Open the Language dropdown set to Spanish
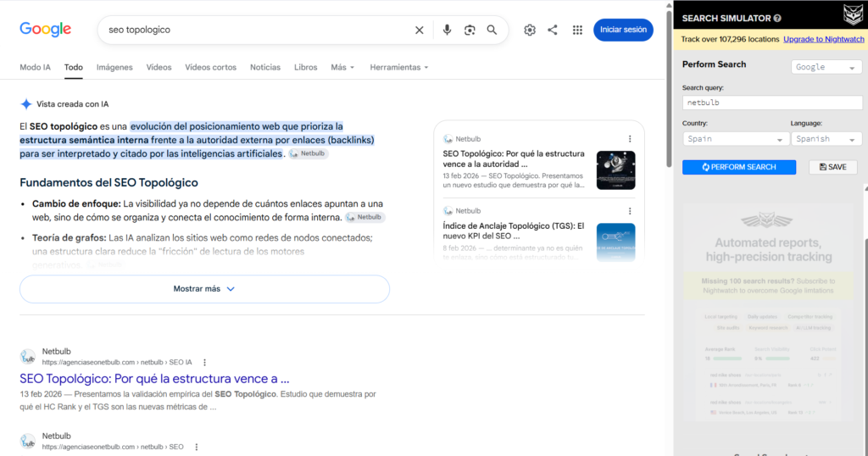The image size is (868, 456). (826, 139)
